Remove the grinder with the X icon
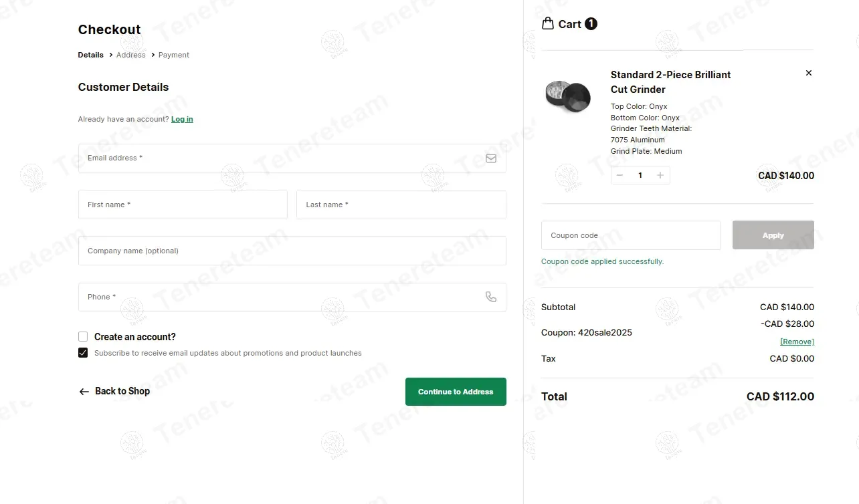This screenshot has width=859, height=504. pyautogui.click(x=808, y=73)
